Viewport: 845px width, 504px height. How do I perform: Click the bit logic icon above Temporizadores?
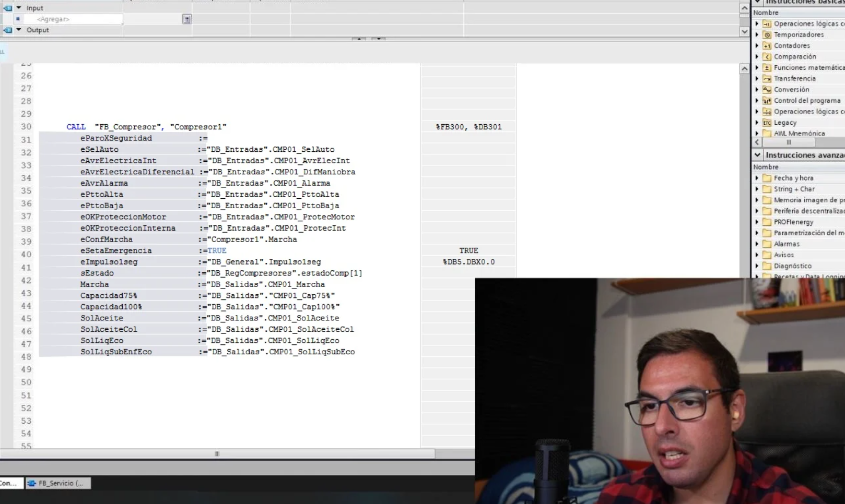coord(767,23)
